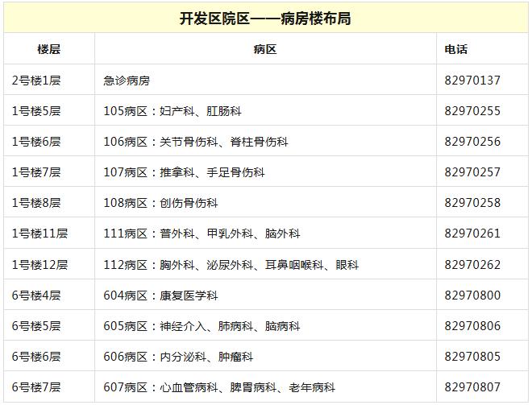Select the 607病区 心血管病科 ward entry
Screen dimensions: 532x405
[x=218, y=387]
